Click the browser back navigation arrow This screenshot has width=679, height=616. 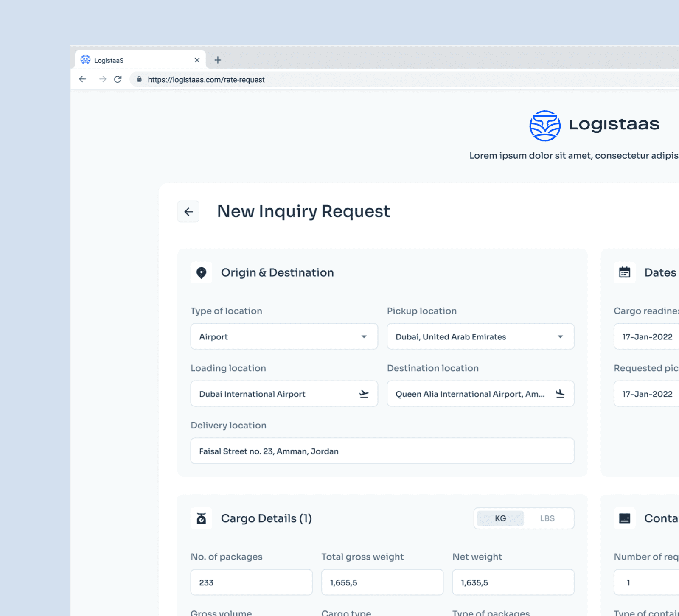[x=82, y=79]
